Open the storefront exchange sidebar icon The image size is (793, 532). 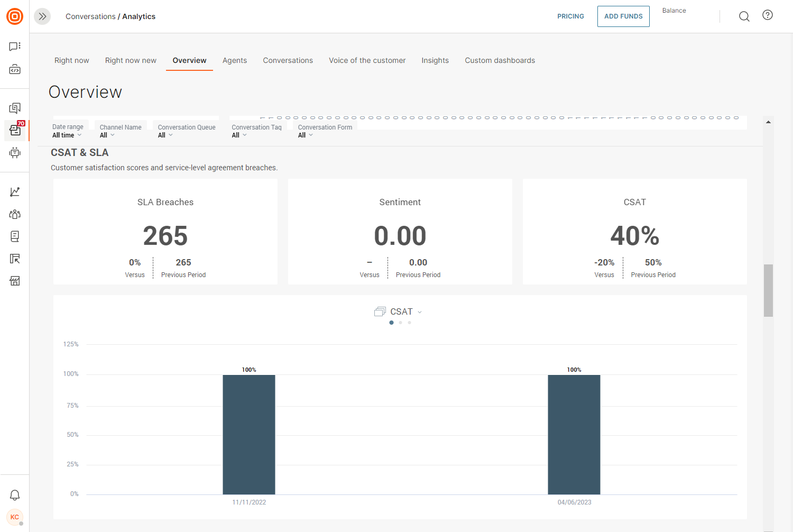pyautogui.click(x=15, y=281)
